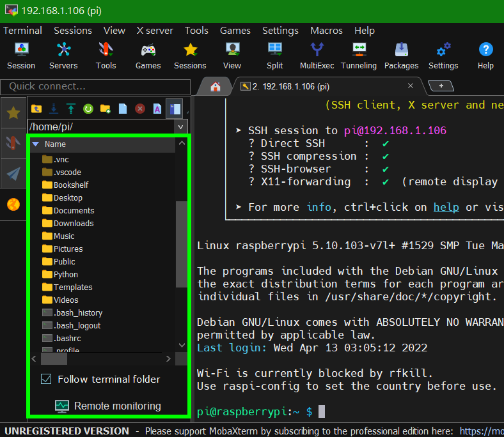Open the Macros menu
The height and width of the screenshot is (437, 504).
tap(326, 31)
